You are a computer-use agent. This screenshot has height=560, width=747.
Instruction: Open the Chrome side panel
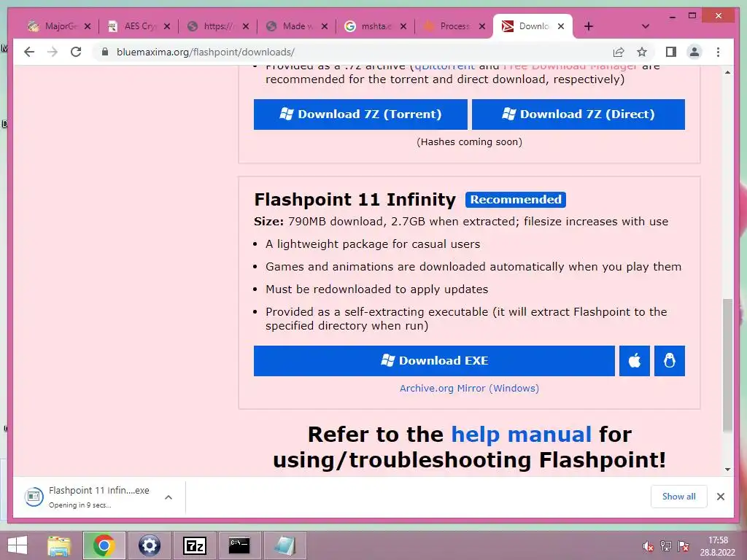click(671, 52)
